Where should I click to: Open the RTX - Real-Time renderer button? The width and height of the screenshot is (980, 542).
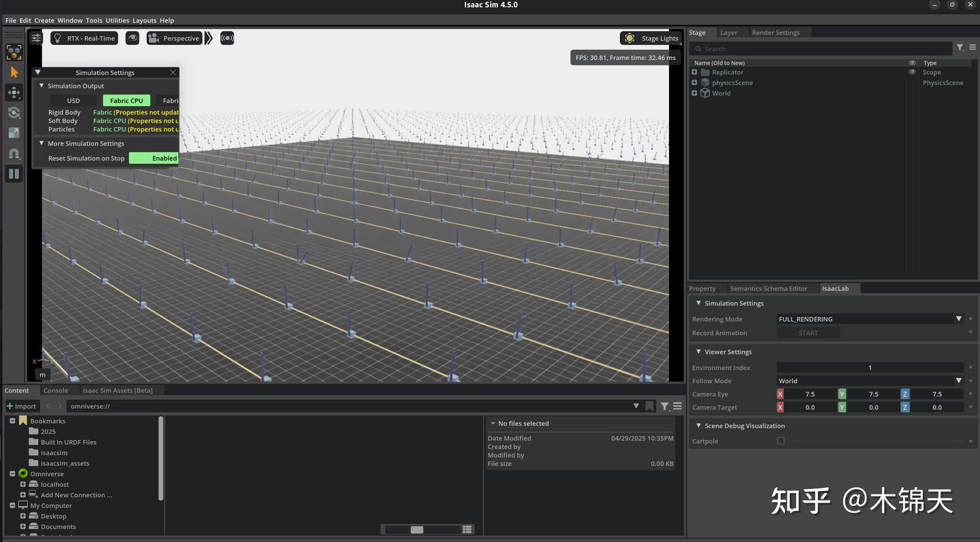click(x=84, y=38)
